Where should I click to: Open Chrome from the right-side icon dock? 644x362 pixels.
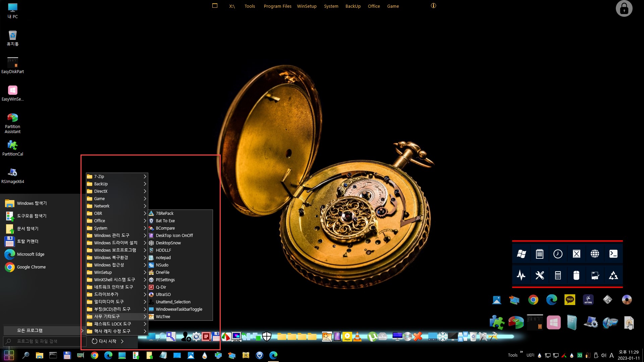point(533,300)
